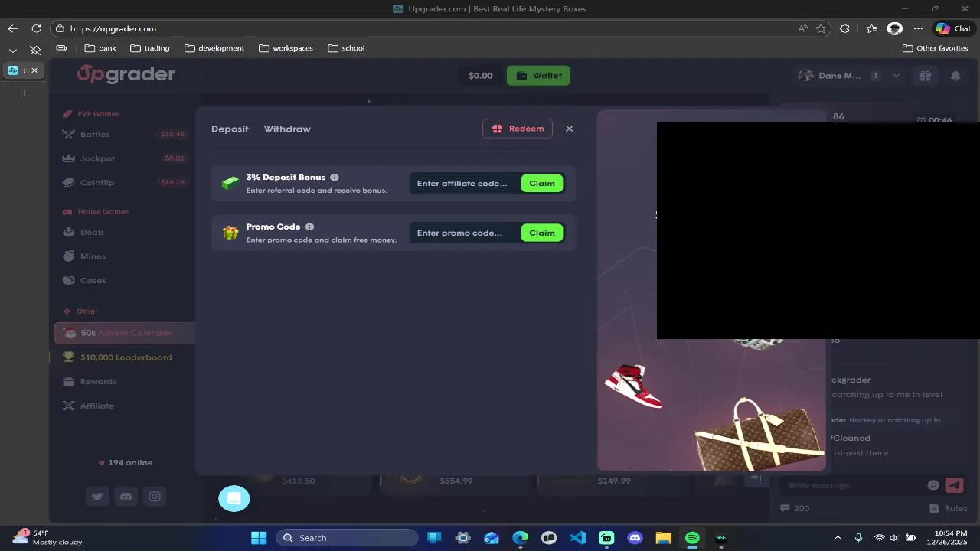
Task: Open the Windows Start menu
Action: (259, 538)
